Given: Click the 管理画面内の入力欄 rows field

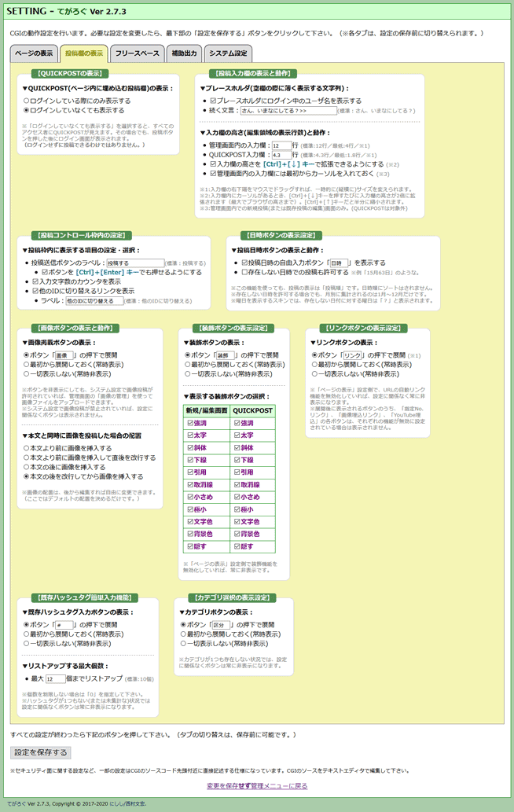Looking at the screenshot, I should (281, 145).
